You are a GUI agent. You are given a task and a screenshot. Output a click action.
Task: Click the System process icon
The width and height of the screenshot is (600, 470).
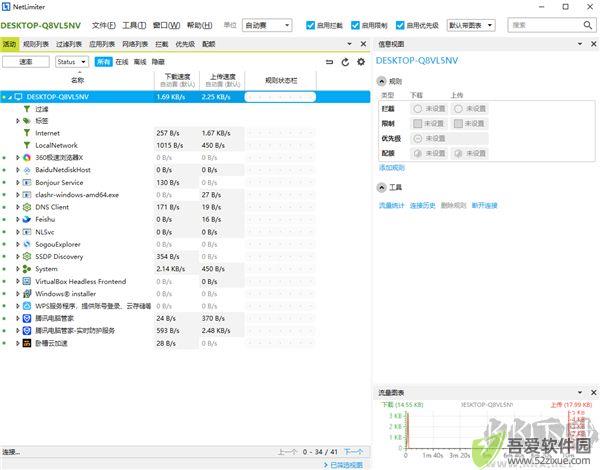[27, 269]
